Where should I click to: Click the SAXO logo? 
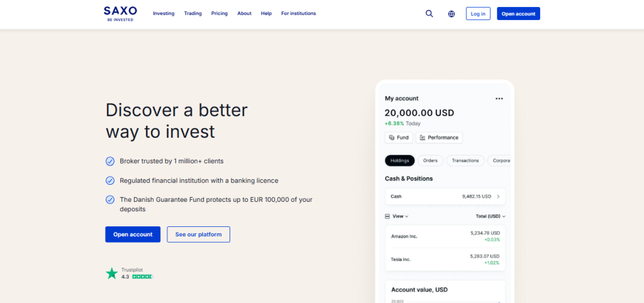point(119,13)
